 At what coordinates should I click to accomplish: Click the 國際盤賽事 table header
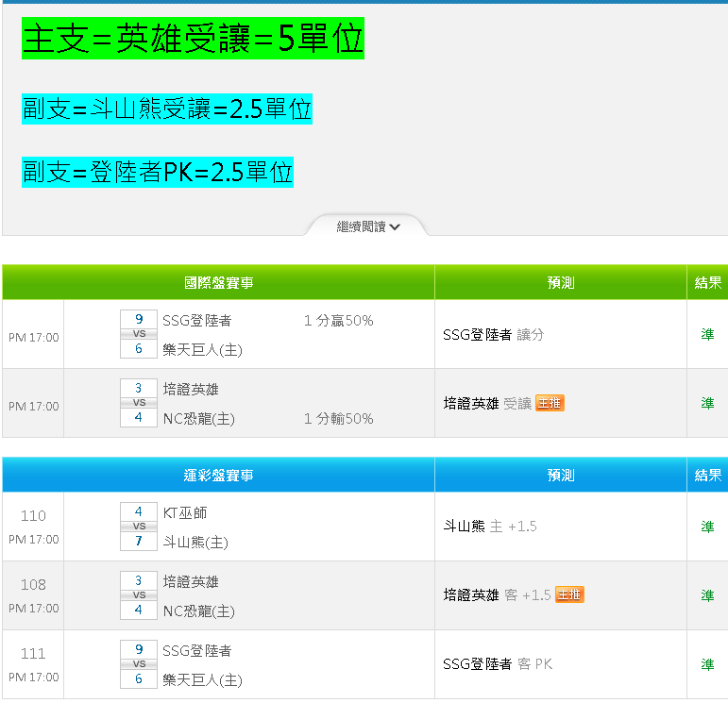click(x=218, y=283)
